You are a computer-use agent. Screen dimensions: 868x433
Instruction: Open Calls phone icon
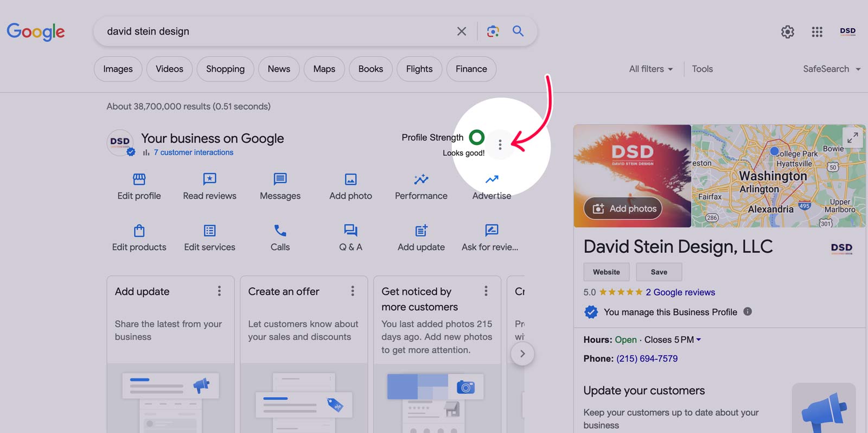280,230
